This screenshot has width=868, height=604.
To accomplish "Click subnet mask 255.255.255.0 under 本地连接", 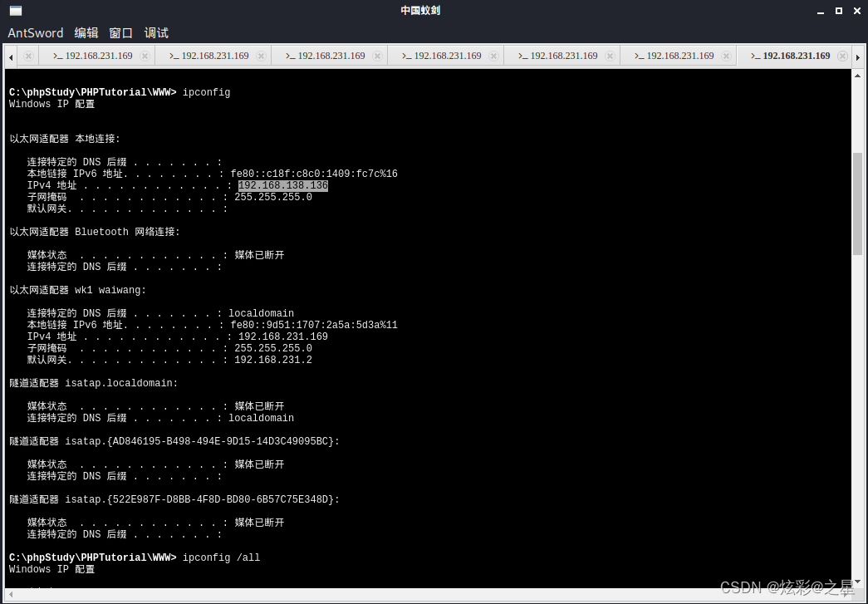I will (273, 197).
